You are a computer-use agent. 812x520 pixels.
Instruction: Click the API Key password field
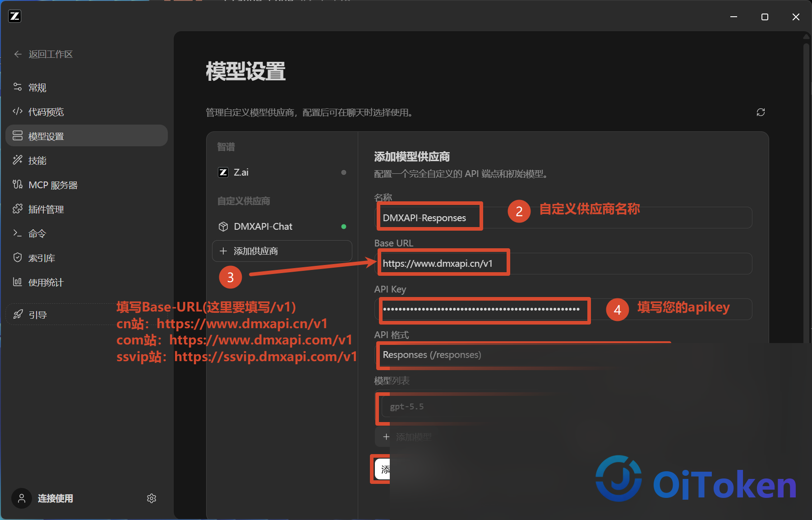point(563,309)
